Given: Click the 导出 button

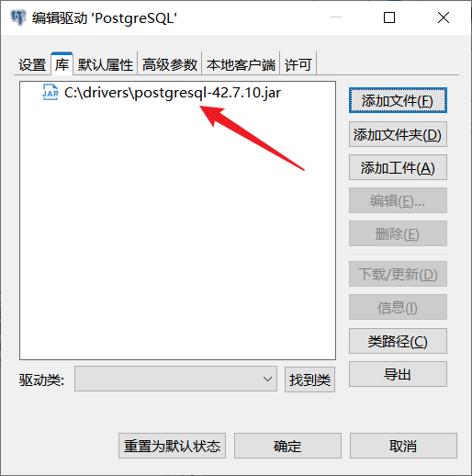Looking at the screenshot, I should click(x=398, y=374).
